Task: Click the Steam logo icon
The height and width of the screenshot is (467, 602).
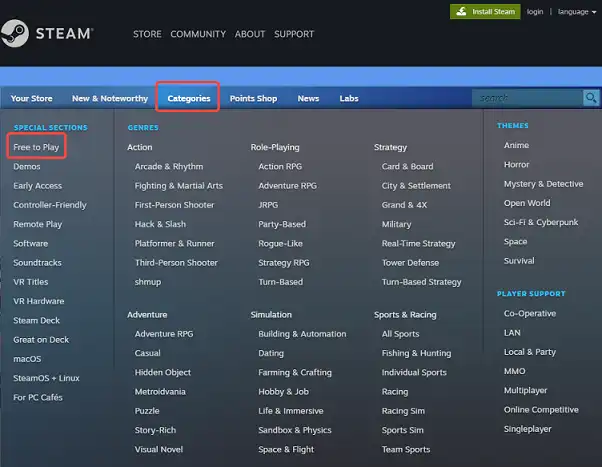Action: tap(15, 33)
